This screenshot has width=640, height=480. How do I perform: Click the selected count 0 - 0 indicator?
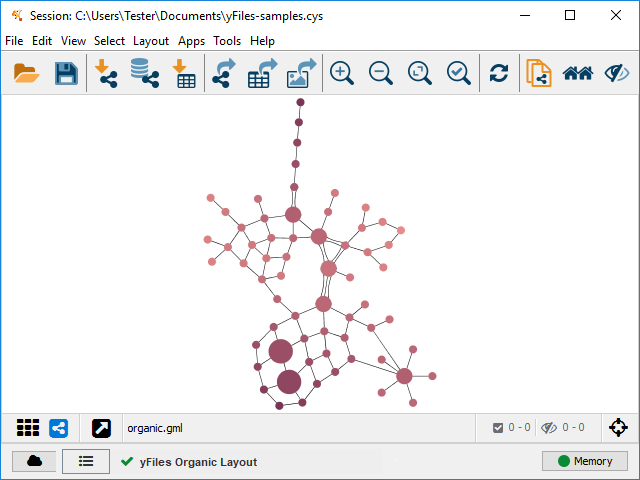point(511,427)
